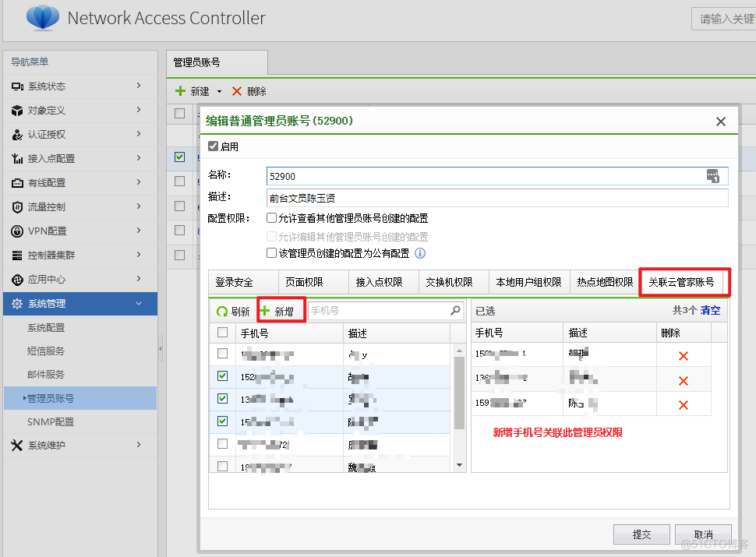
Task: Uncheck the phone row starting 13
Action: [x=222, y=399]
